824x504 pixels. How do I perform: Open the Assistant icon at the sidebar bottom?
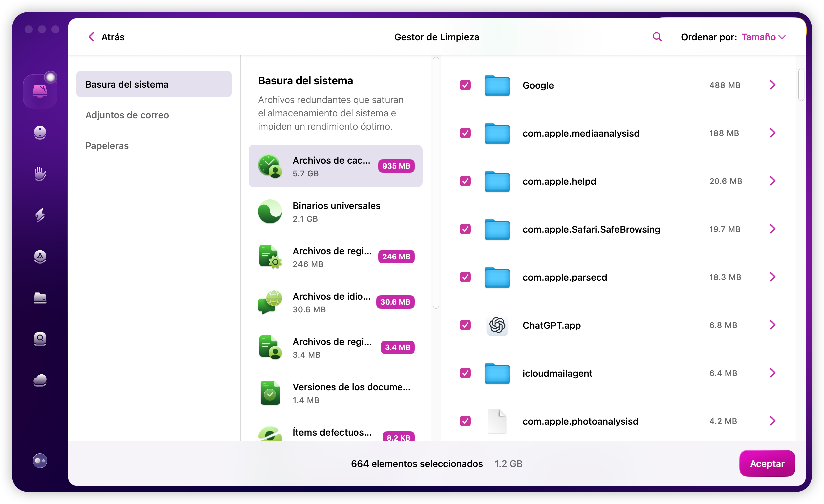pyautogui.click(x=40, y=461)
